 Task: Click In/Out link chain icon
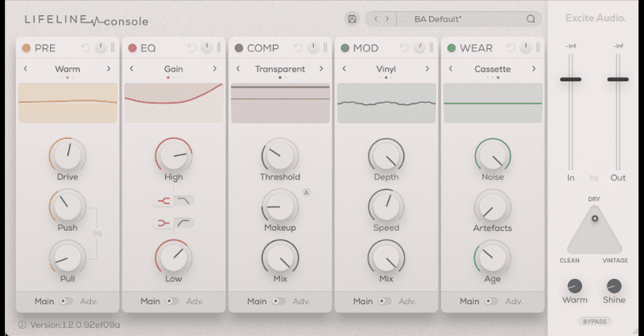[x=594, y=178]
